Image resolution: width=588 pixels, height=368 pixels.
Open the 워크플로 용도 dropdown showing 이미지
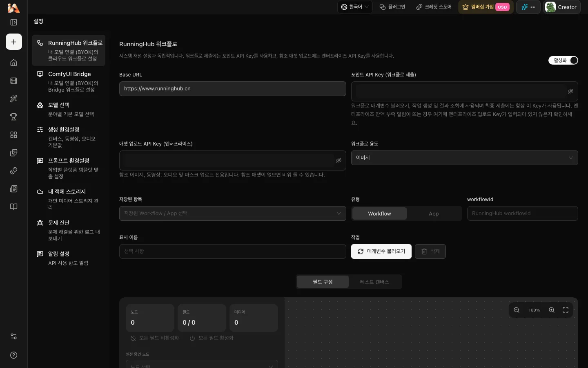464,158
